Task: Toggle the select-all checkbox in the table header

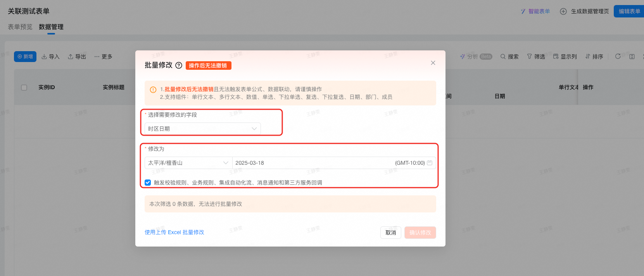Action: tap(24, 88)
